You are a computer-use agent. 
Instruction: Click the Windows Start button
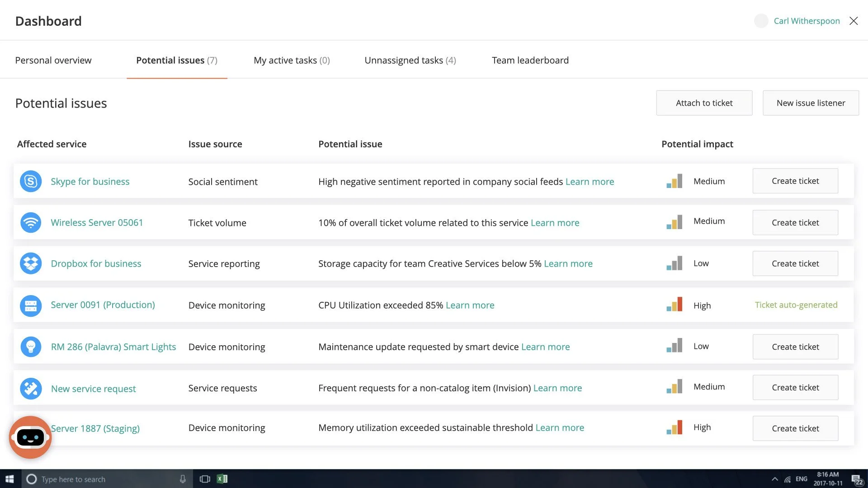(10, 479)
